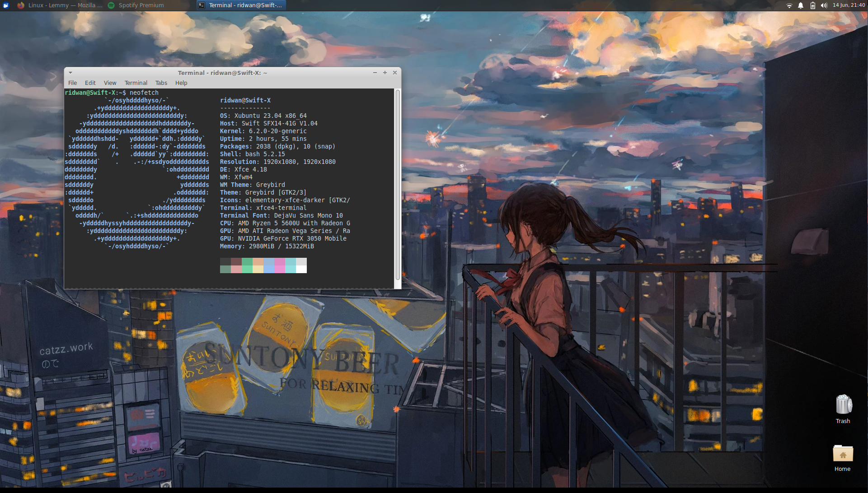Open the File menu
Screen dimensions: 868x493
point(72,83)
